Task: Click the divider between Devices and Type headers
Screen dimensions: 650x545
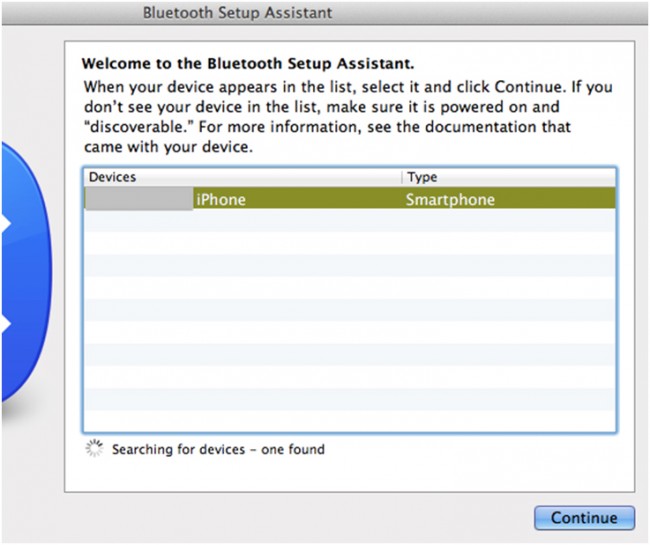Action: (x=401, y=177)
